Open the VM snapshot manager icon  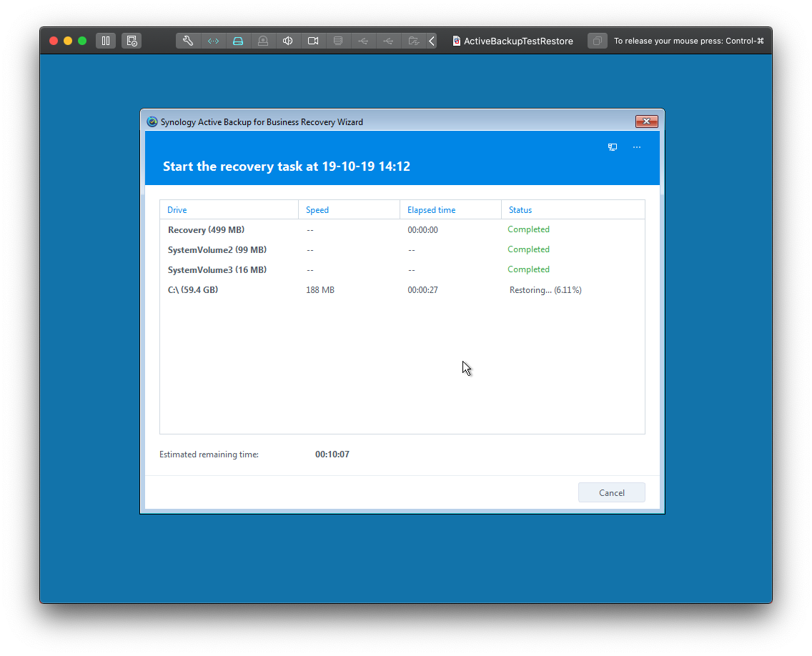click(x=132, y=41)
